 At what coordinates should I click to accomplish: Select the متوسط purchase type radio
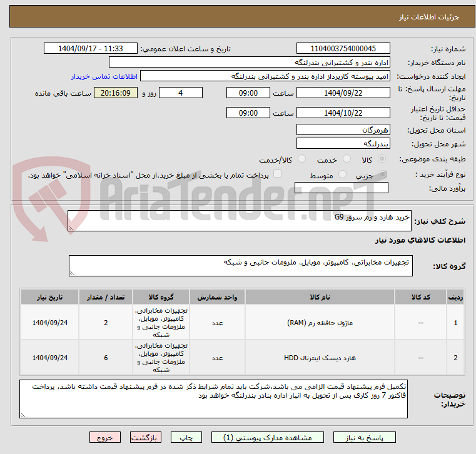[342, 174]
